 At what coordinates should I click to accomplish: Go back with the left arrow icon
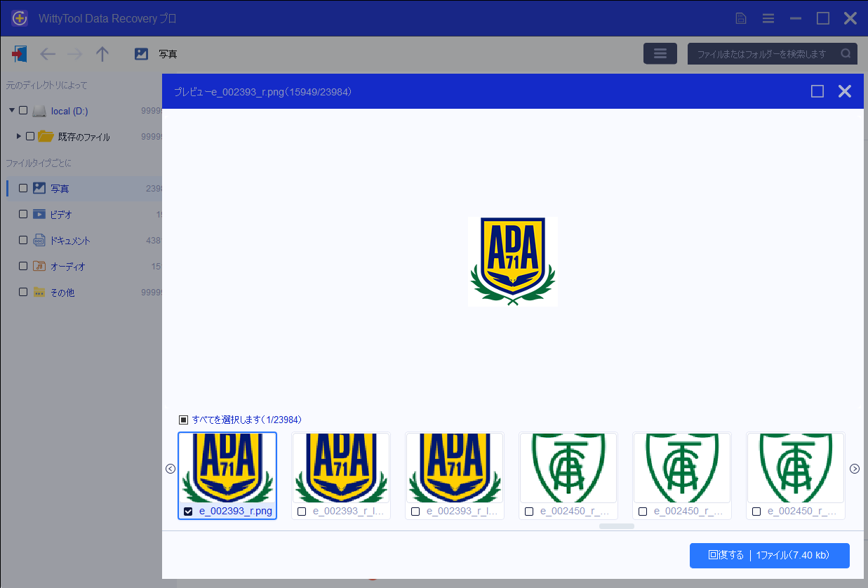click(48, 54)
